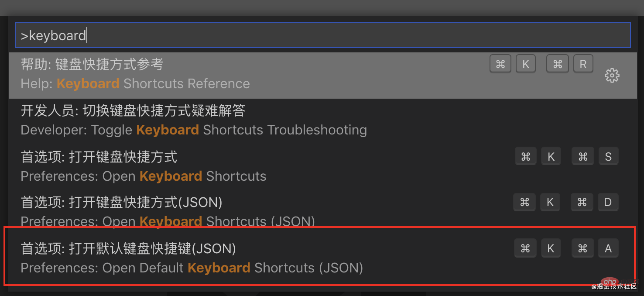Click the K badge in ⌘K ⌘A shortcut
Viewport: 644px width, 296px height.
tap(551, 248)
